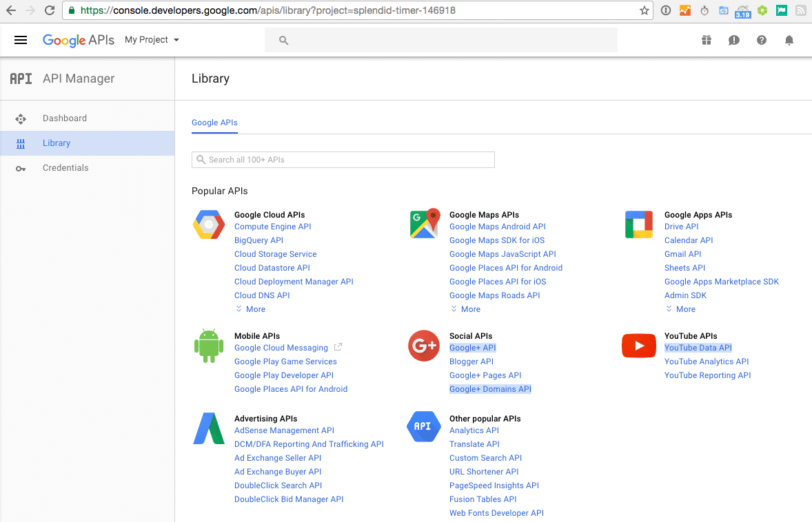This screenshot has height=522, width=812.
Task: Open the YouTube Analytics API link
Action: [x=707, y=362]
